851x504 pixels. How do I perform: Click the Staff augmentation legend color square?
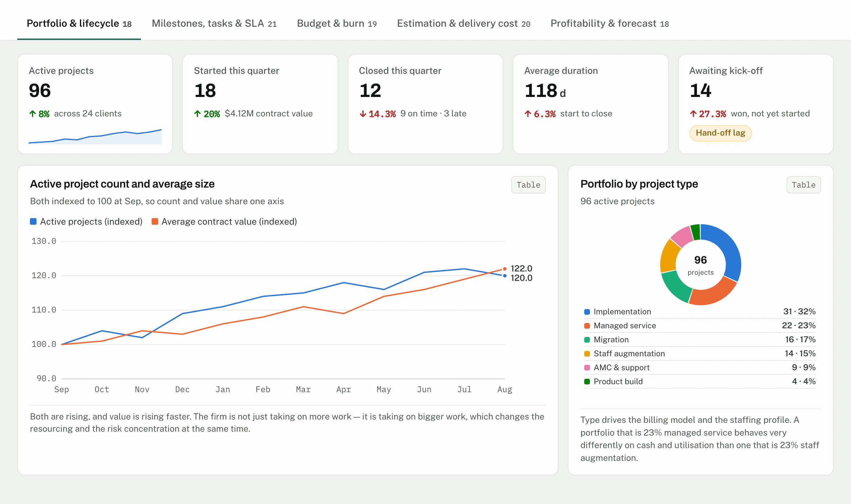587,354
